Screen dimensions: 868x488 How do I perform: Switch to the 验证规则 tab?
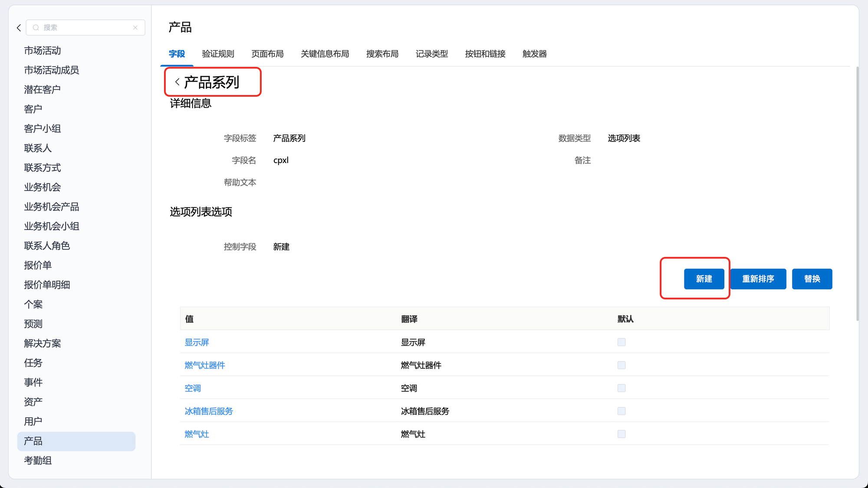pyautogui.click(x=218, y=54)
